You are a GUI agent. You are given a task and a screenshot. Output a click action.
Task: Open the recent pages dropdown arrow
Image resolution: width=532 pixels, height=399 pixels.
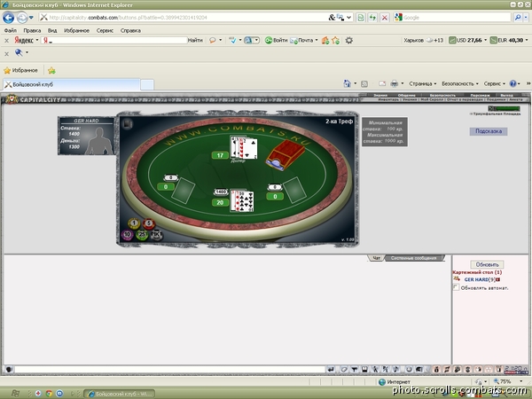pos(31,18)
